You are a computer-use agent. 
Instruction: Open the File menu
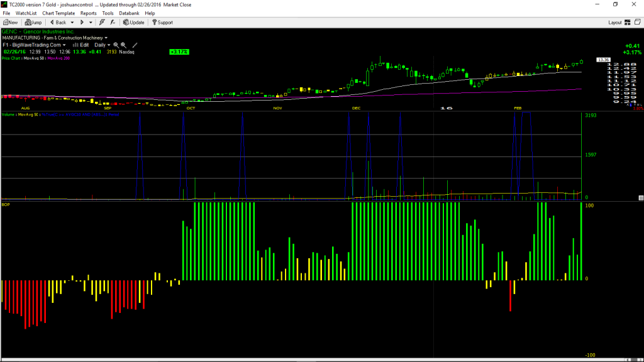click(6, 13)
